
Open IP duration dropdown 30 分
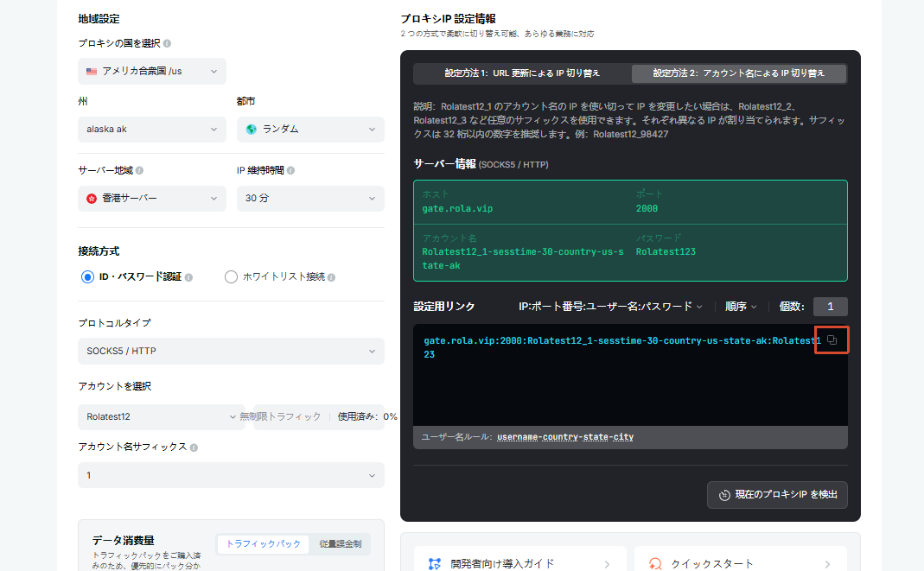[310, 199]
